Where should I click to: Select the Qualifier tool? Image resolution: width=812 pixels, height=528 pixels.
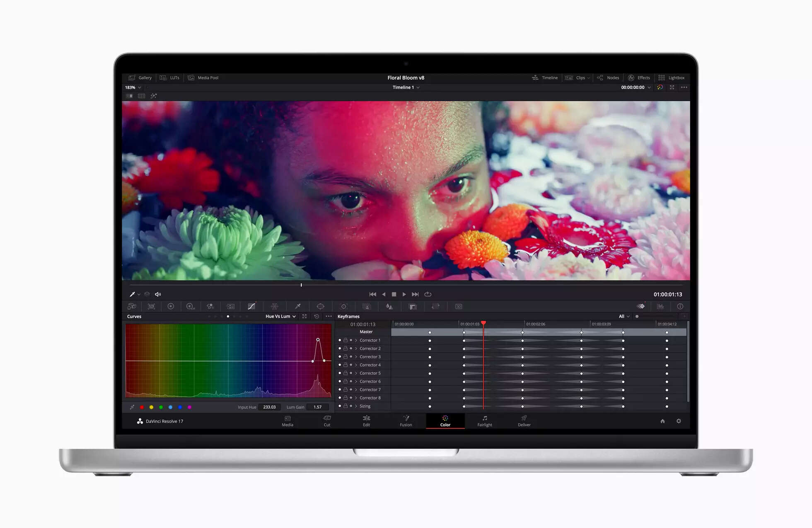[x=297, y=306]
